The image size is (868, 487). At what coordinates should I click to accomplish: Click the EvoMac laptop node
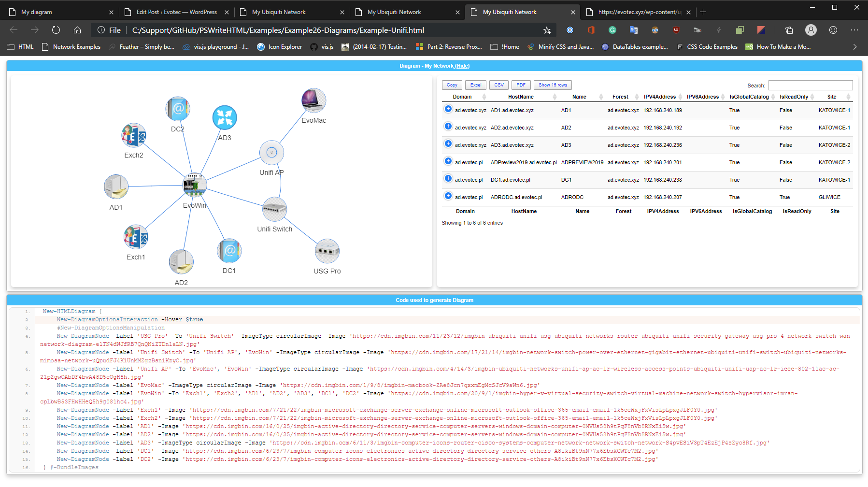point(313,100)
